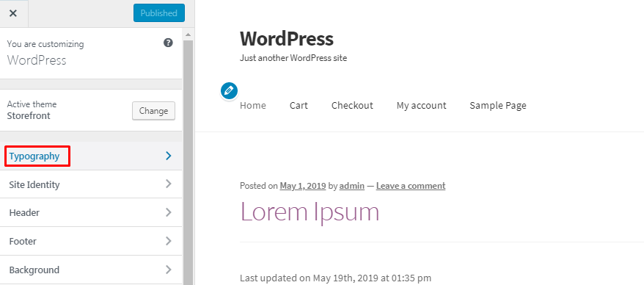The height and width of the screenshot is (285, 644).
Task: Expand the Site Identity chevron
Action: point(169,184)
